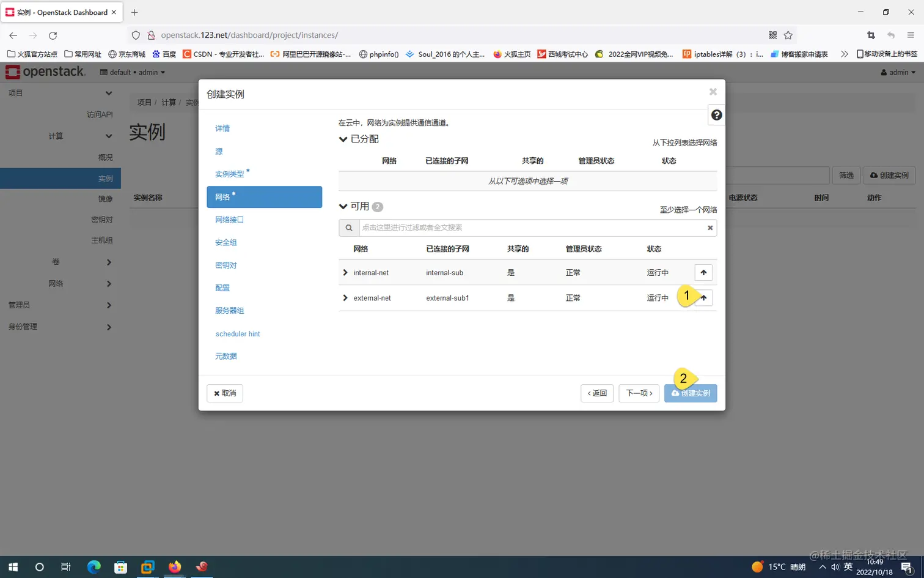Switch to the 密钥对 step in dialog

[x=226, y=265]
